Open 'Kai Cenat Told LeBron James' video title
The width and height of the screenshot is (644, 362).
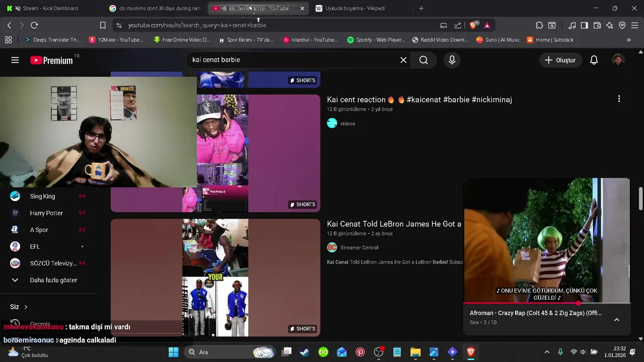[394, 224]
